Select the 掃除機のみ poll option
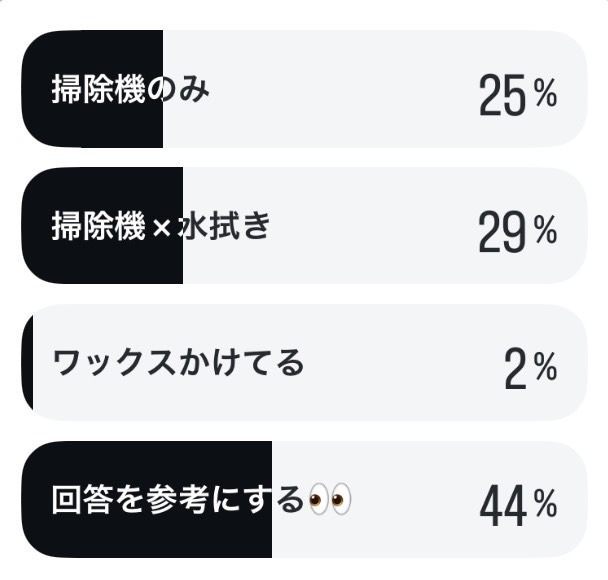The height and width of the screenshot is (580, 608). pos(304,89)
